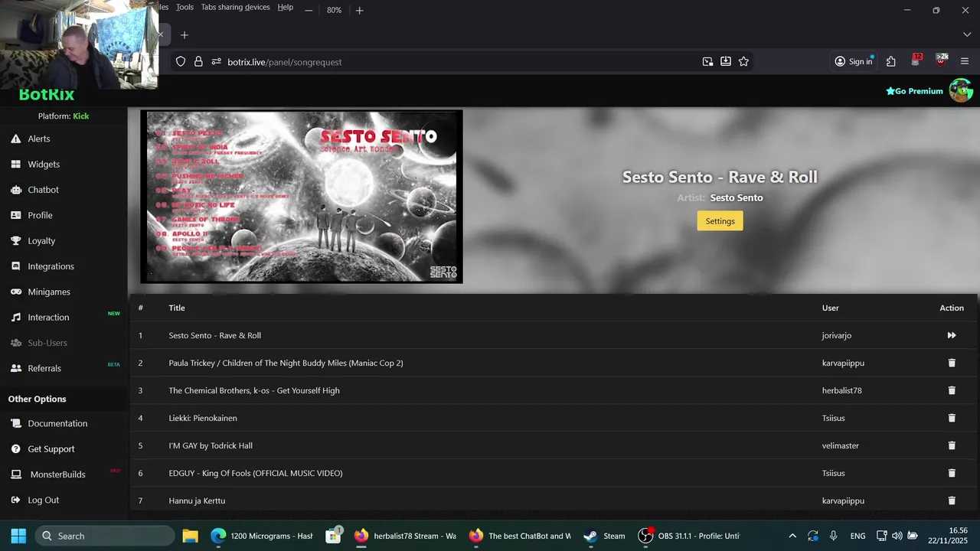Open Firefox hamburger application menu
Viewport: 980px width, 551px height.
(x=965, y=61)
